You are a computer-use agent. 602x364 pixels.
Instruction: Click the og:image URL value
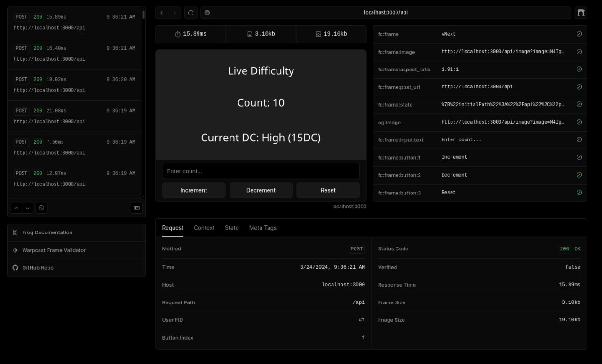(503, 122)
